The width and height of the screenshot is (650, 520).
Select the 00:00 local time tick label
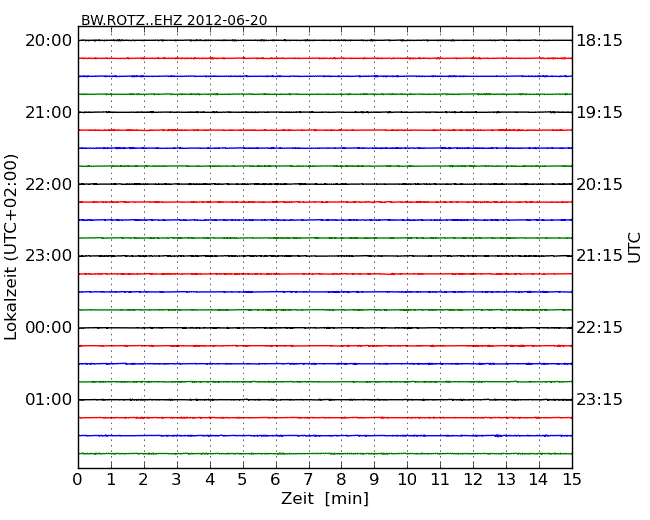(48, 328)
